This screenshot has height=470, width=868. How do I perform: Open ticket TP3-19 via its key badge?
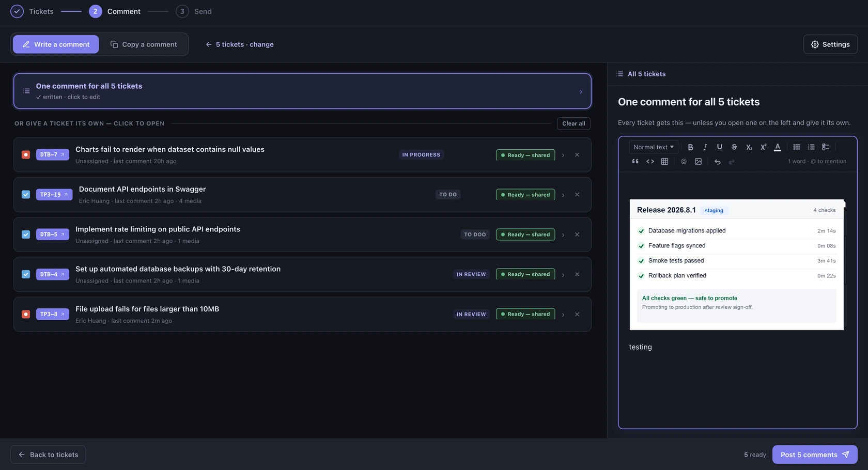54,195
